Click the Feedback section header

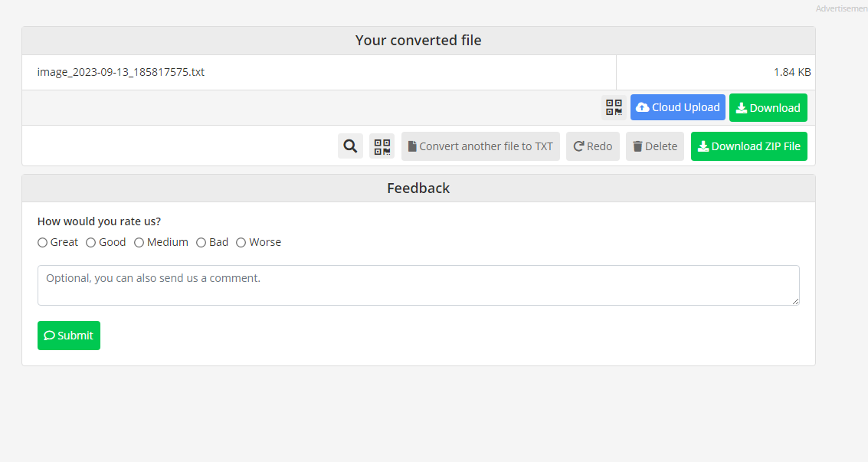click(418, 188)
